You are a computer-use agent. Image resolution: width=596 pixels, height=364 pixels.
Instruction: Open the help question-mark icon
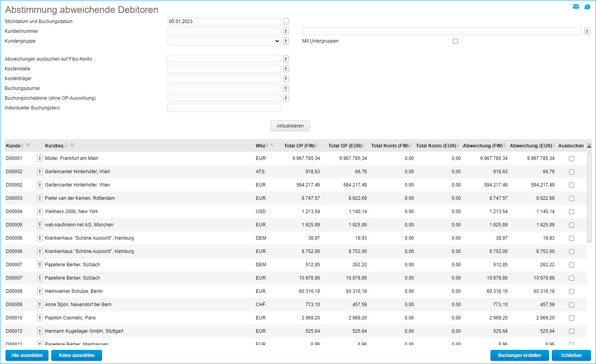click(x=587, y=7)
